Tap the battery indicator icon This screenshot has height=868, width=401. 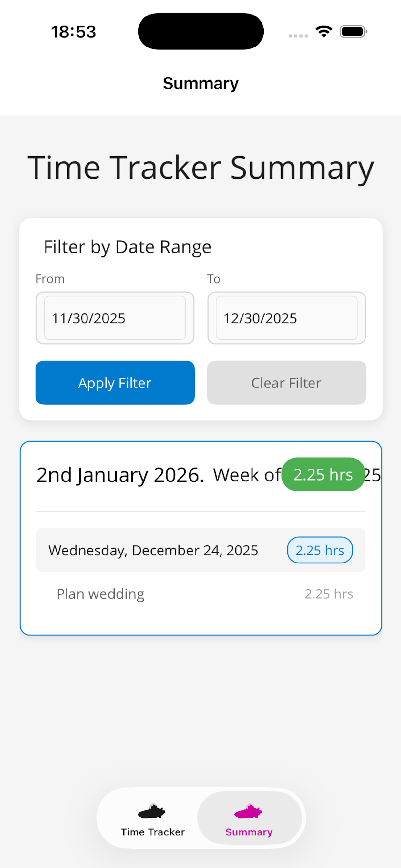pos(353,32)
